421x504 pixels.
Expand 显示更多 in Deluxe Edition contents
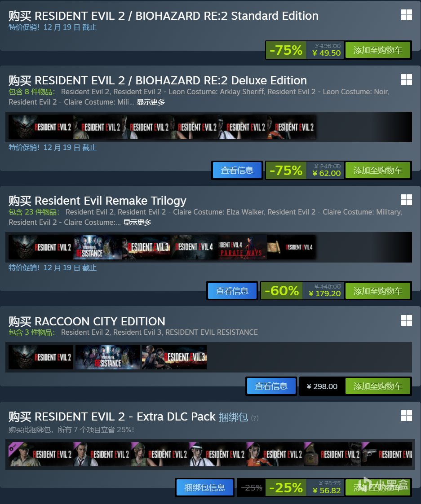[x=151, y=102]
